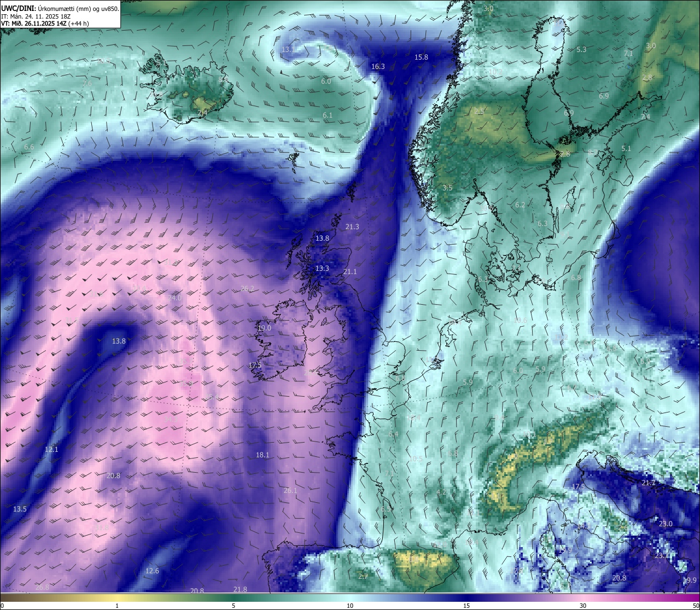The height and width of the screenshot is (610, 700).
Task: Click the 6.2 value label
Action: (520, 205)
